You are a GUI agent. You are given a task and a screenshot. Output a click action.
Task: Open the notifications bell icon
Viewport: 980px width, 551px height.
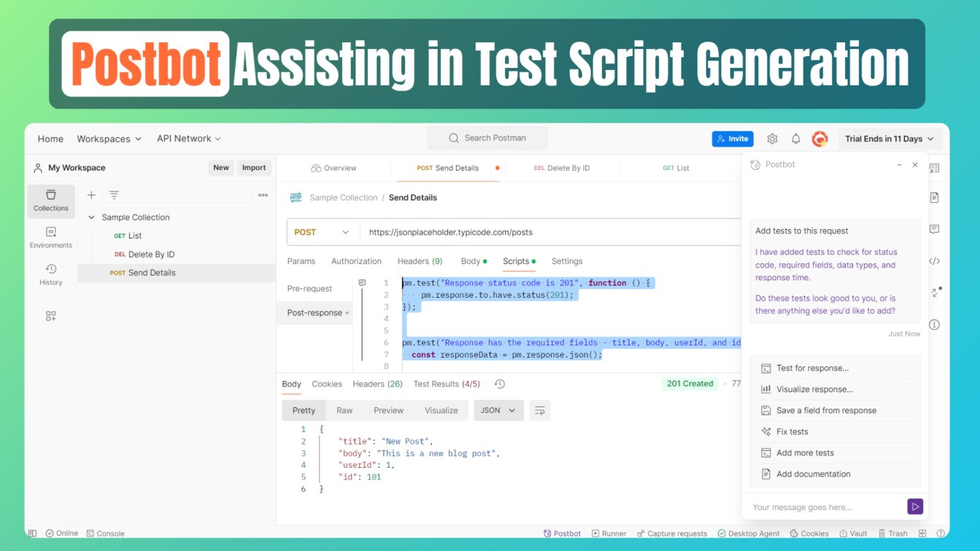click(x=796, y=139)
